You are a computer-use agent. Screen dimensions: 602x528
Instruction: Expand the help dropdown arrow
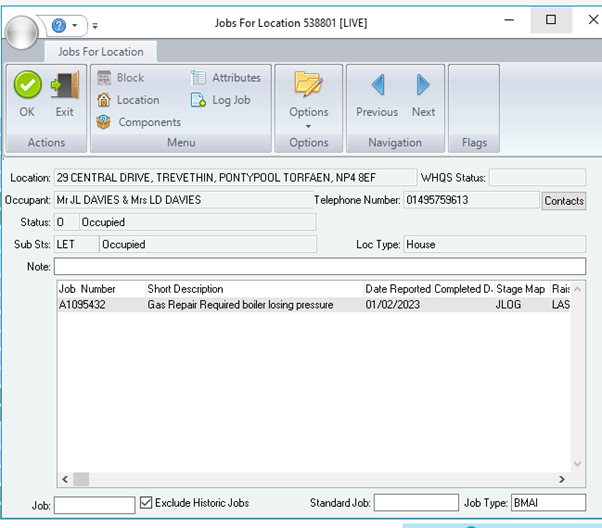click(x=75, y=26)
